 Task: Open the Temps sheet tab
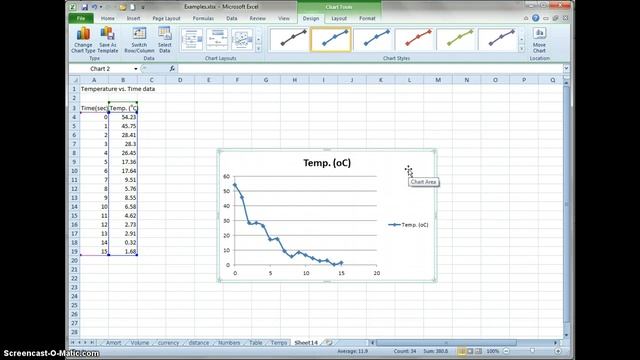point(279,343)
